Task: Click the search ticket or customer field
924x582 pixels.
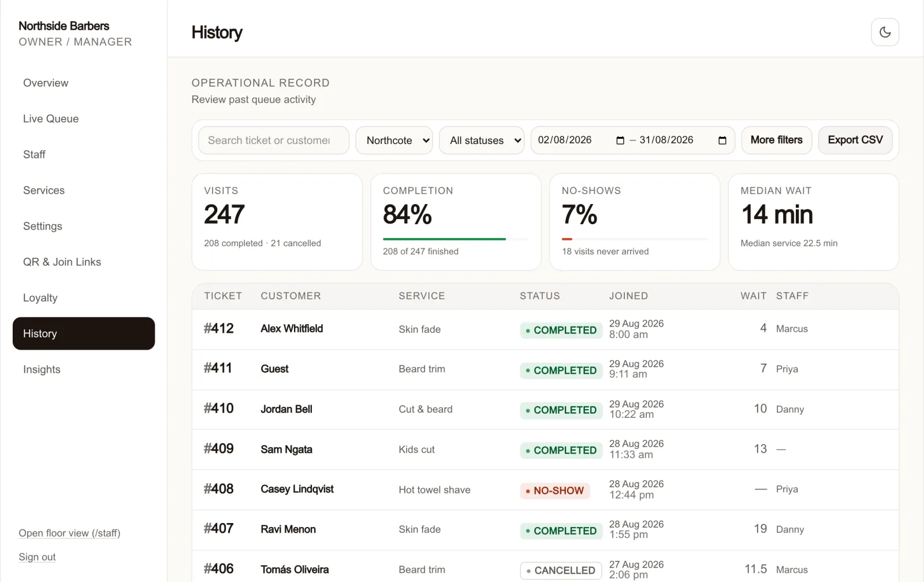Action: click(274, 140)
